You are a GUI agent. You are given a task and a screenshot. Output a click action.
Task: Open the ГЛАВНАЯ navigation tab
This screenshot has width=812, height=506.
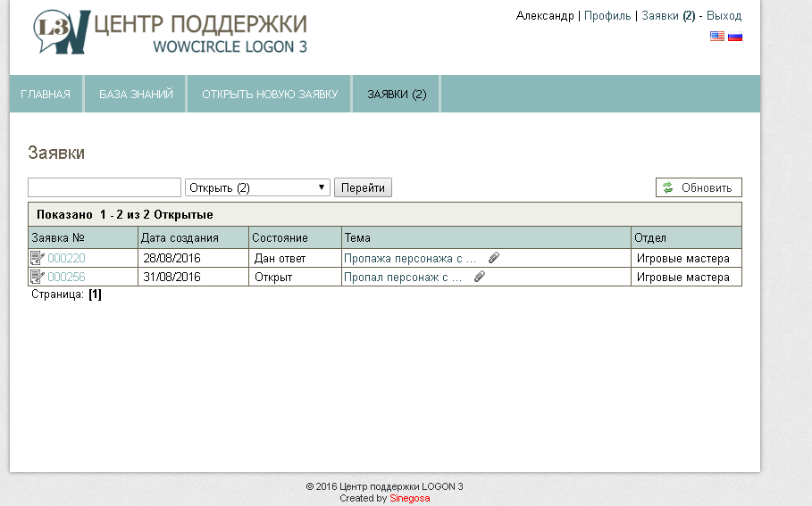pos(46,94)
